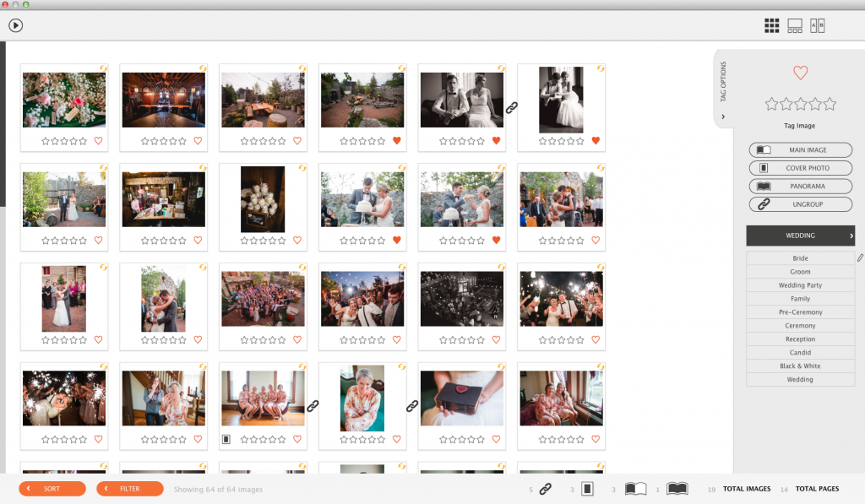Viewport: 865px width, 504px height.
Task: Click sync icon on night string lights photo card
Action: tap(501, 268)
